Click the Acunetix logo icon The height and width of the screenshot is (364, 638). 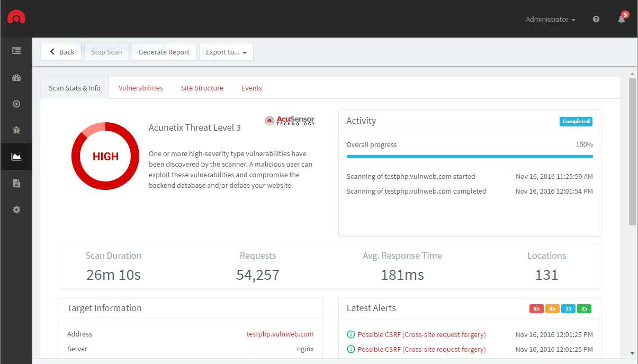click(x=16, y=19)
